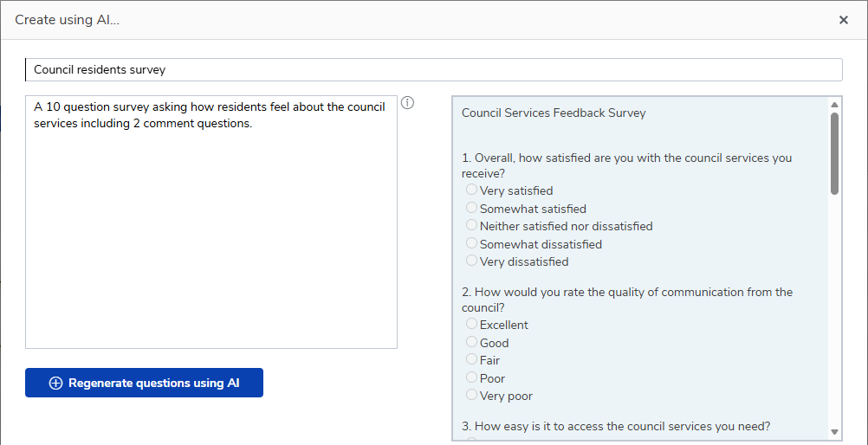Click into the survey description text area
Image resolution: width=868 pixels, height=445 pixels.
click(211, 222)
